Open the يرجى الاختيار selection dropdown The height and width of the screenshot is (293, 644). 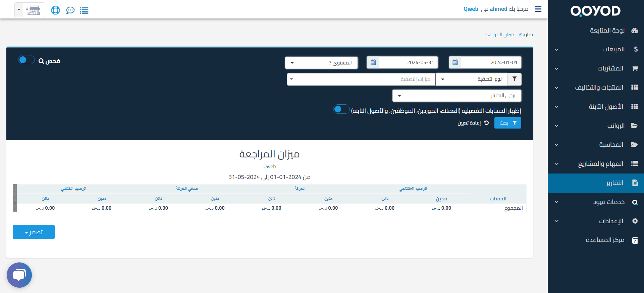[x=457, y=96]
